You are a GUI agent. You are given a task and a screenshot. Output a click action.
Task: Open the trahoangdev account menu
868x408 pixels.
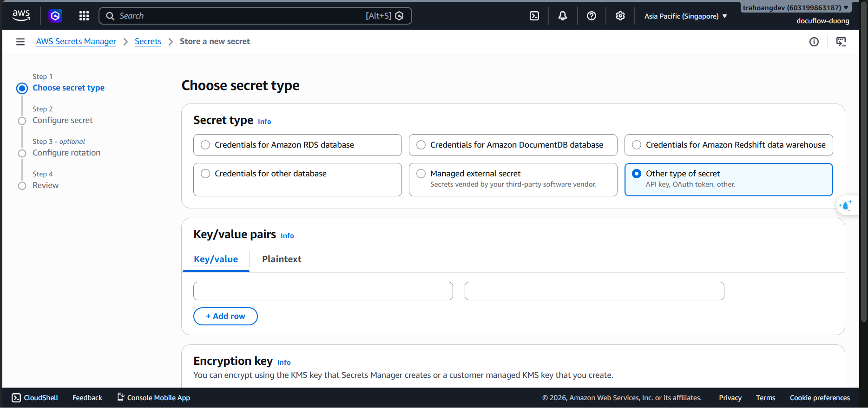coord(796,7)
